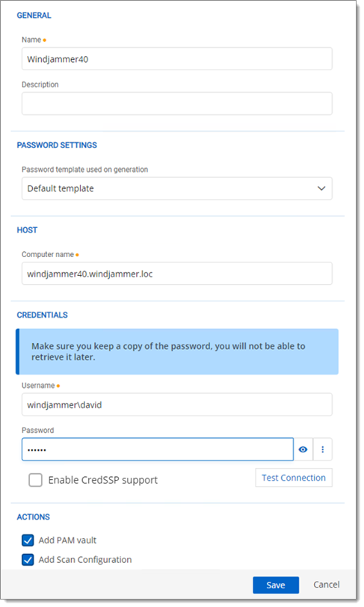Click the Test Connection button

click(294, 478)
